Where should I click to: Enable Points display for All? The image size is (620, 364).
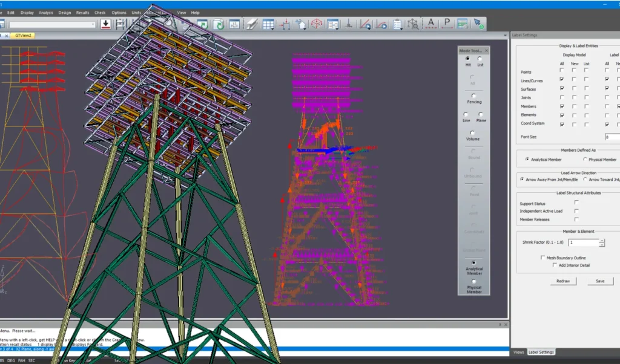coord(562,71)
